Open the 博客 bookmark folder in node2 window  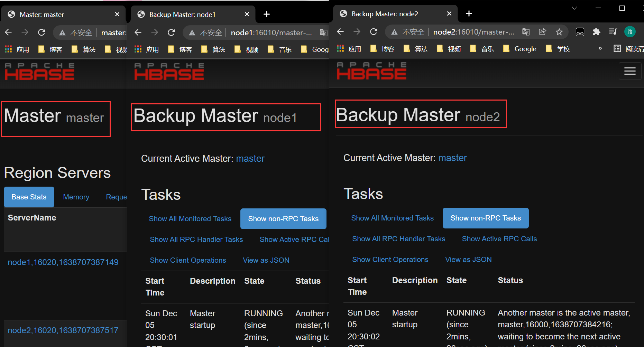[383, 49]
